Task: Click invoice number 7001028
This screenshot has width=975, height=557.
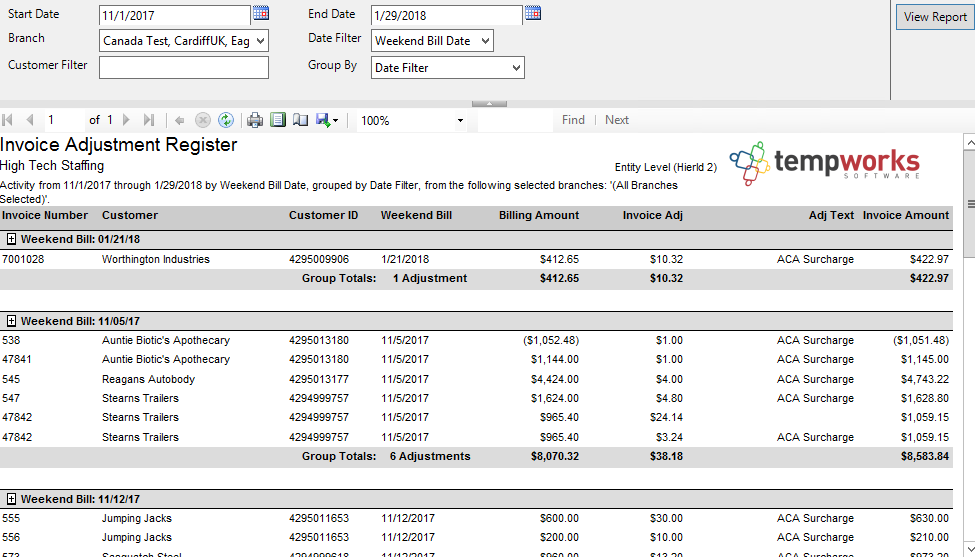Action: click(23, 259)
